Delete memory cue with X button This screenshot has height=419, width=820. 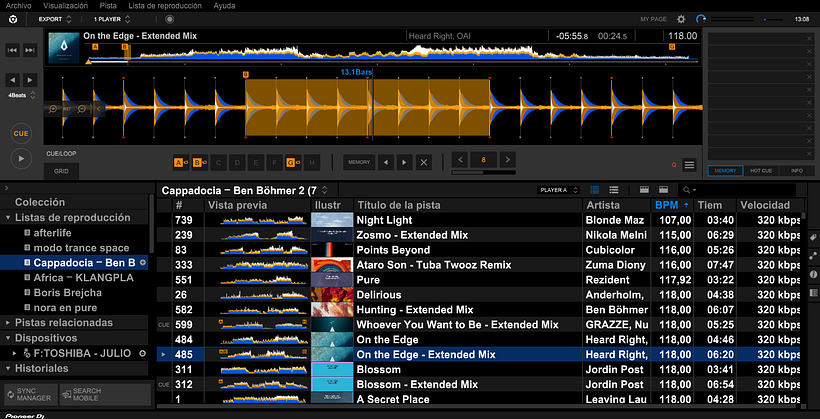423,162
